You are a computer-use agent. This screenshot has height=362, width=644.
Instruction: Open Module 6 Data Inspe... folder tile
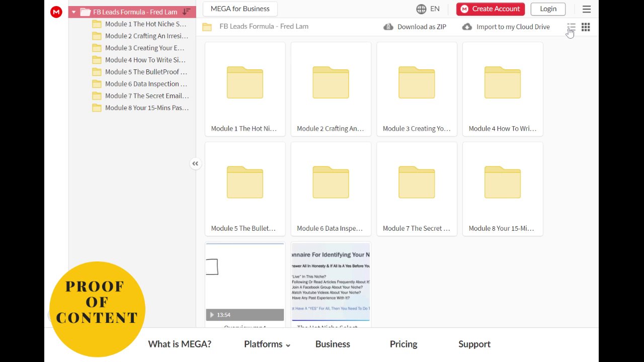point(331,189)
